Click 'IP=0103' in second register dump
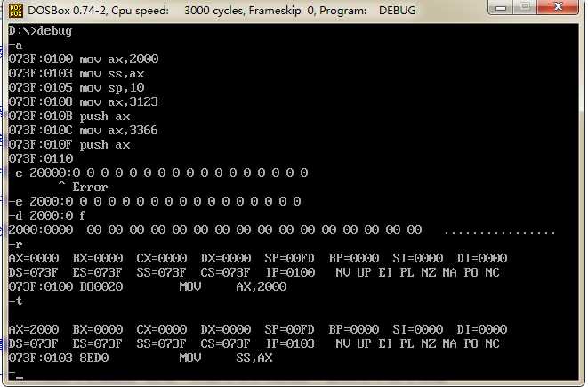Viewport: 588px width, 387px height. click(x=291, y=344)
